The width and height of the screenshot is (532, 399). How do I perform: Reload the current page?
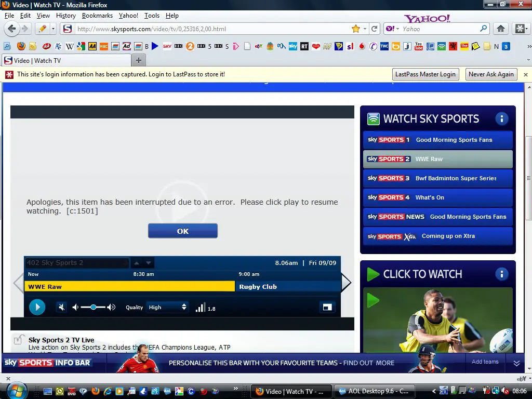374,29
